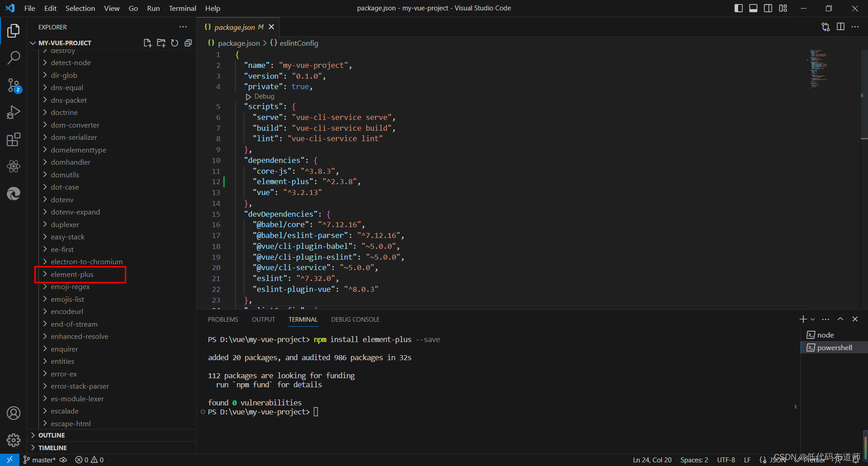
Task: Open Run and Debug view
Action: click(x=14, y=112)
